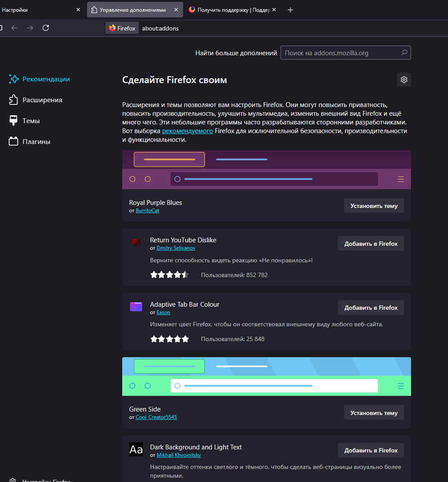Focus the addons.mozilla.org search field
The width and height of the screenshot is (448, 482).
[x=345, y=53]
